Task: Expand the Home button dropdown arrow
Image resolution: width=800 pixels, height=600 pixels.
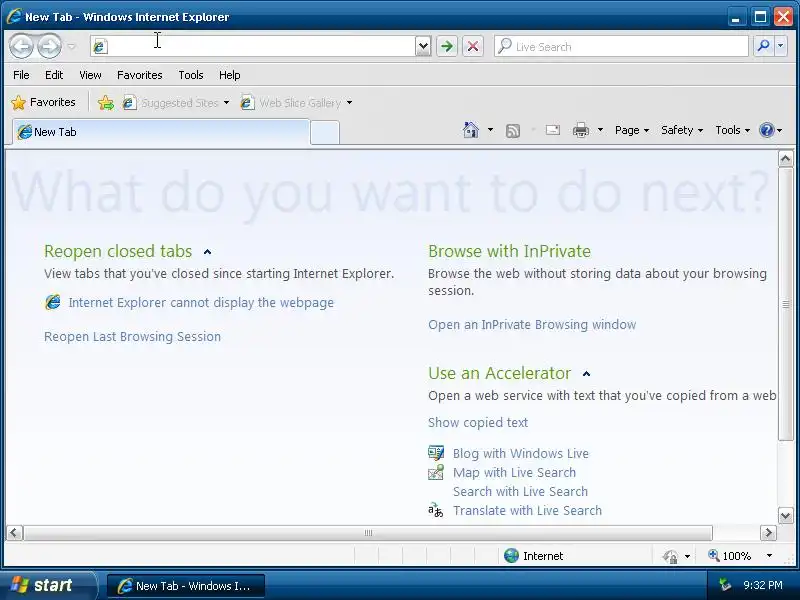Action: tap(490, 130)
